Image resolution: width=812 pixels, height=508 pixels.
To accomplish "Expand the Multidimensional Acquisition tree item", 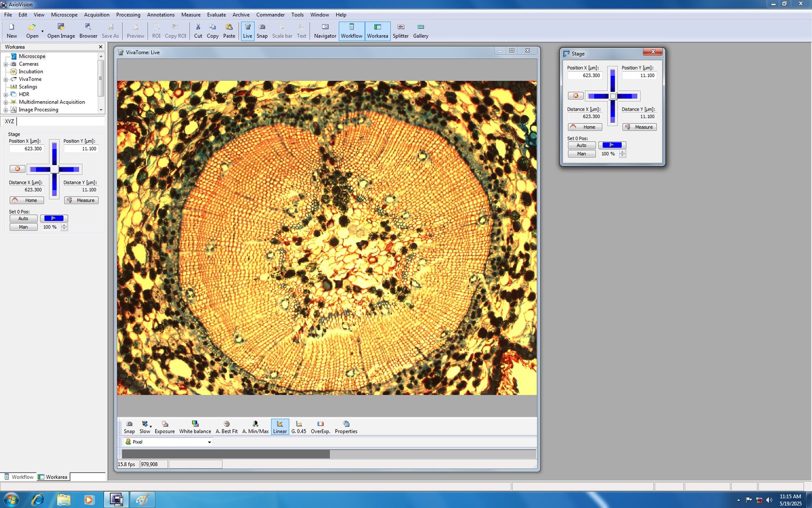I will [5, 102].
